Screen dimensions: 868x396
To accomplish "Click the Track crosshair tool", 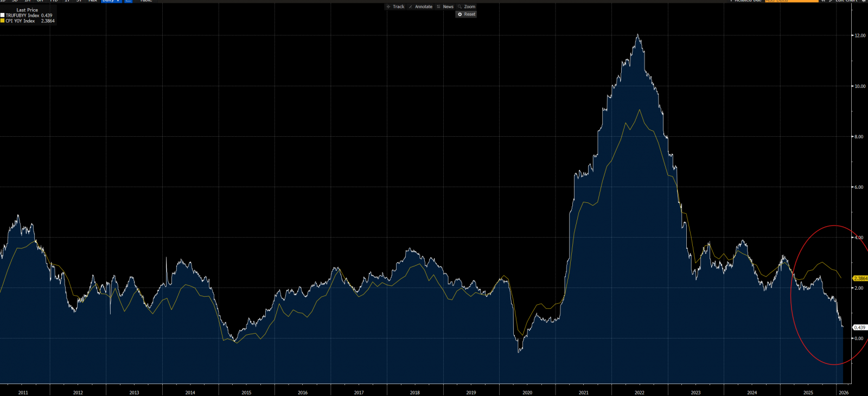I will tap(395, 7).
